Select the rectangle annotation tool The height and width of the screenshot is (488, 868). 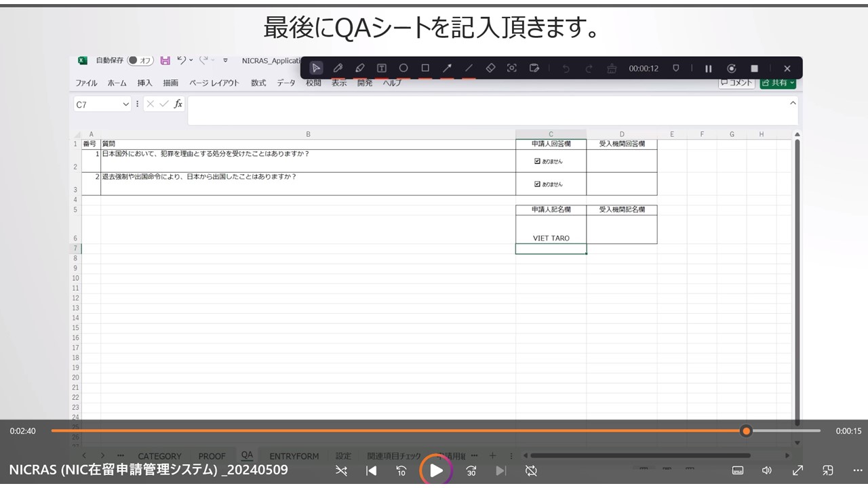425,68
